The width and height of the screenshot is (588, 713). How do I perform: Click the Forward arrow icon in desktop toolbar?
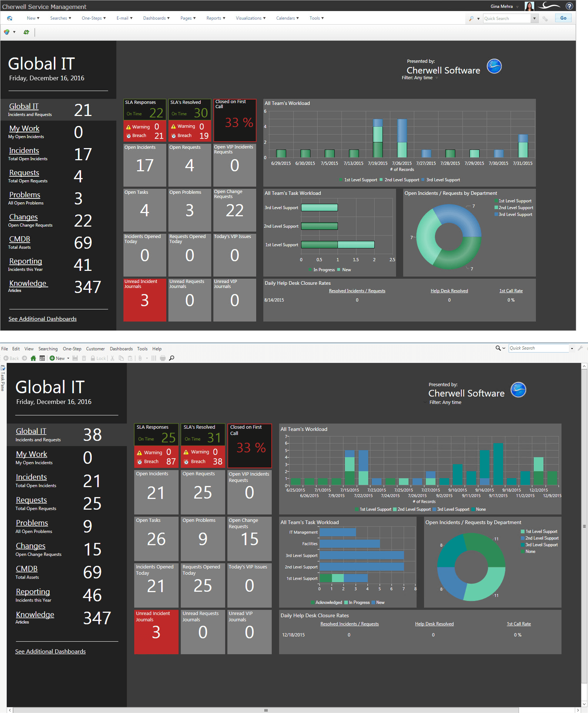pyautogui.click(x=25, y=358)
